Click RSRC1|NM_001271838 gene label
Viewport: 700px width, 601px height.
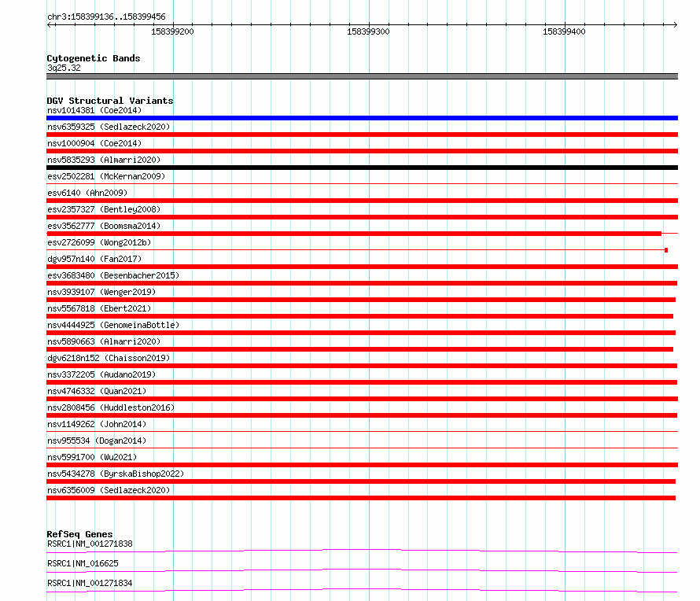pos(90,544)
